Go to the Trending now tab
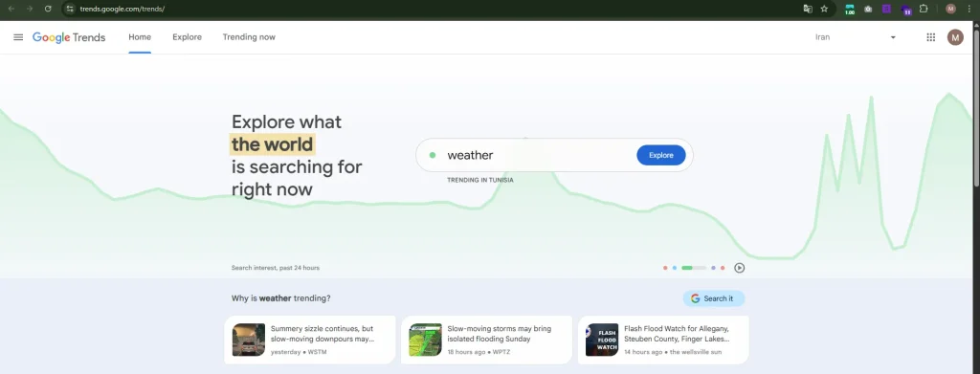 (249, 37)
